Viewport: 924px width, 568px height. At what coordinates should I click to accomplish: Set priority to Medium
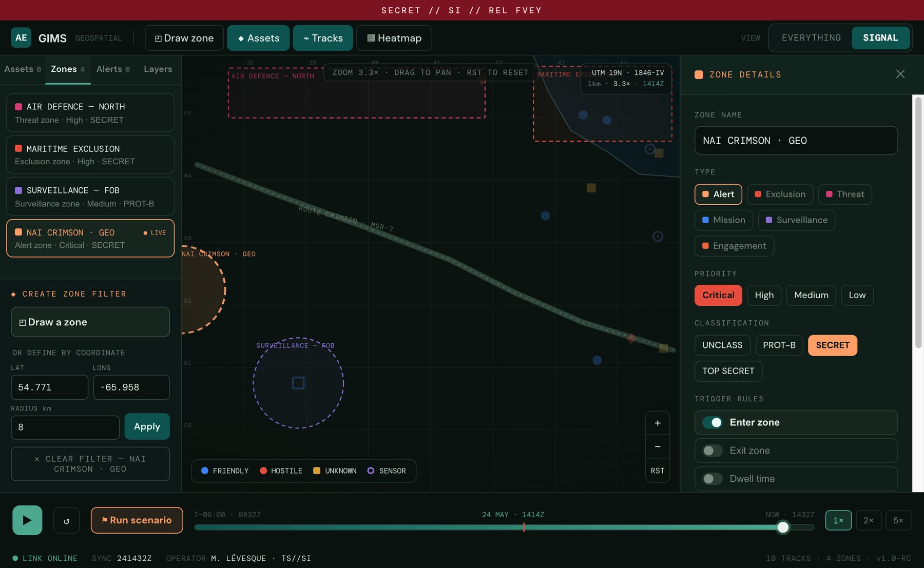[811, 295]
